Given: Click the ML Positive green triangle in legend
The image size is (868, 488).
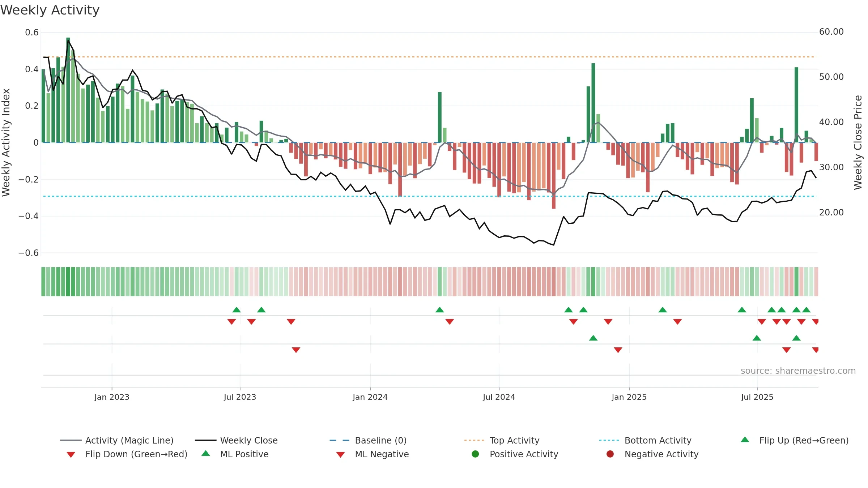Looking at the screenshot, I should pyautogui.click(x=206, y=453).
